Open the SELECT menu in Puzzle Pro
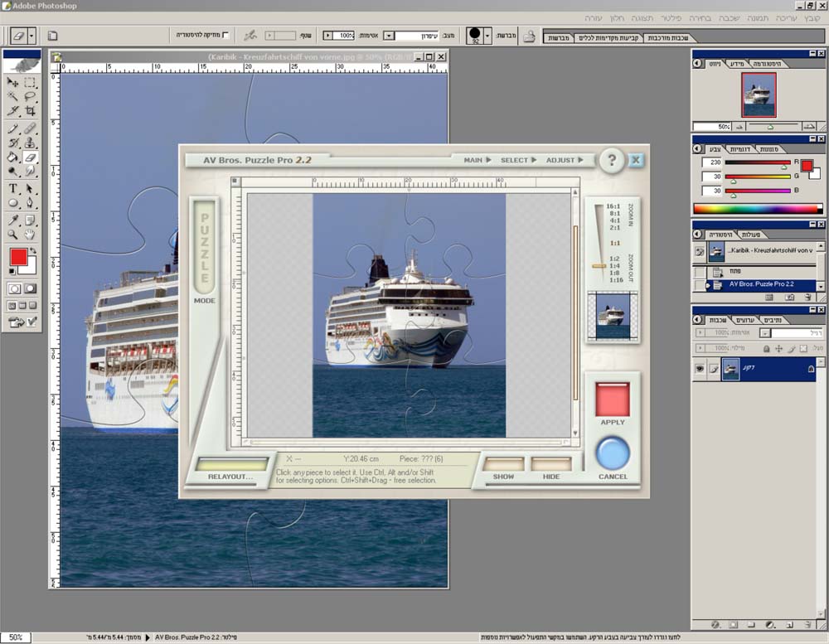The width and height of the screenshot is (829, 644). (517, 160)
